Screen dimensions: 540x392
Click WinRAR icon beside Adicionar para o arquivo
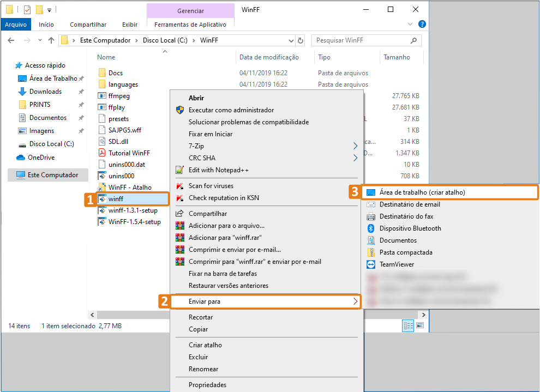[180, 225]
